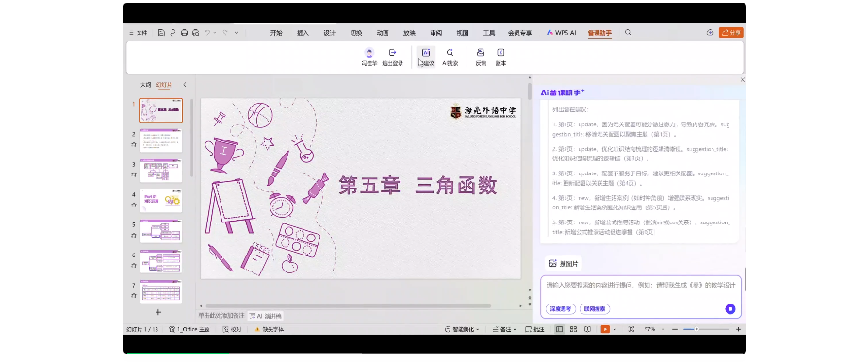868x362 pixels.
Task: Toggle 联网搜索 option in AI input
Action: (595, 309)
